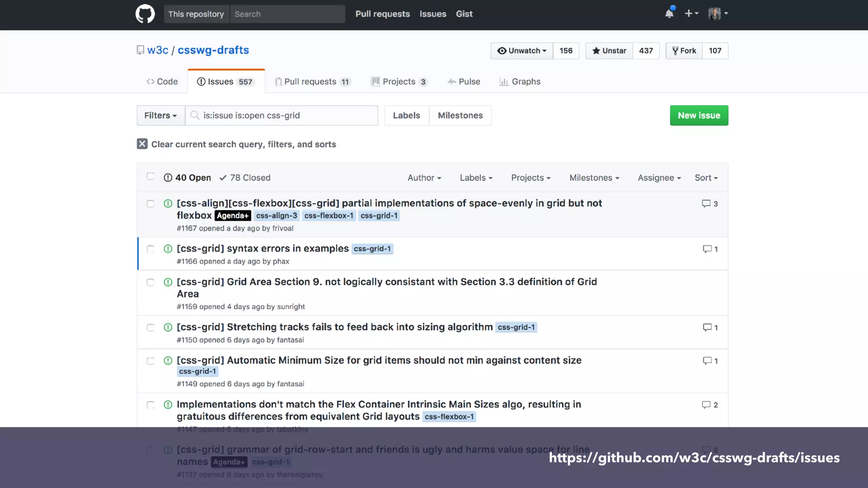The width and height of the screenshot is (868, 488).
Task: Open the Author filter dropdown
Action: [424, 178]
